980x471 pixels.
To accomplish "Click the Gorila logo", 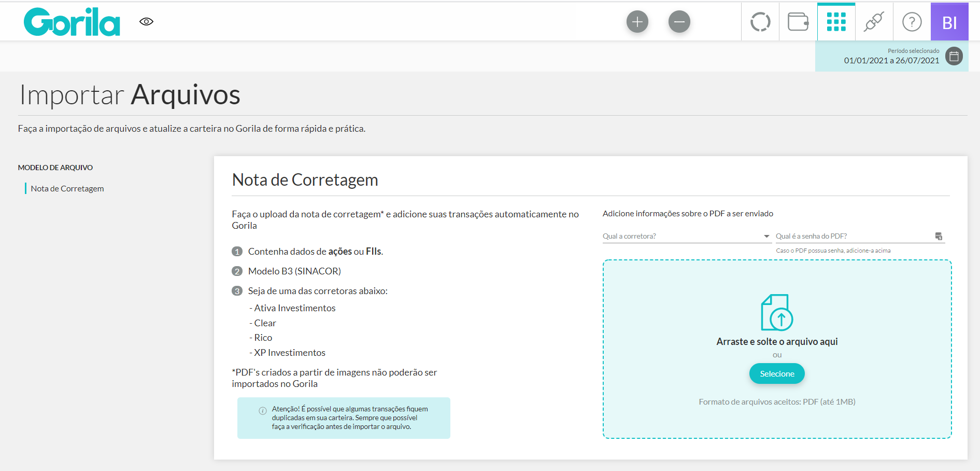I will [x=72, y=22].
